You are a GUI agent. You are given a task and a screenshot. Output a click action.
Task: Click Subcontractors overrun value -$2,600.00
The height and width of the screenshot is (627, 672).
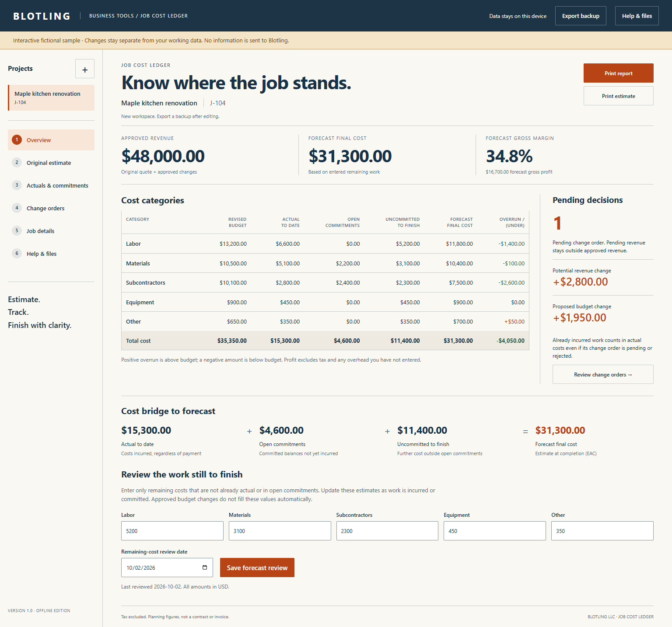pyautogui.click(x=511, y=283)
